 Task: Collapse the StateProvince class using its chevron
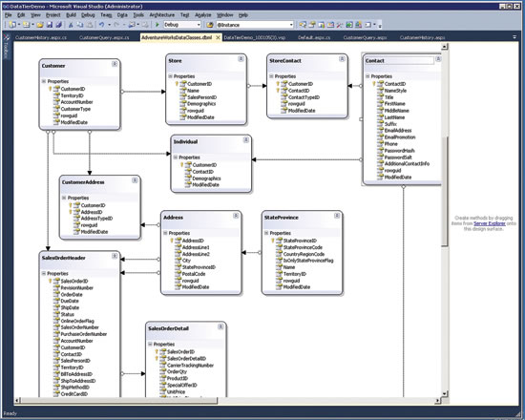pos(337,216)
